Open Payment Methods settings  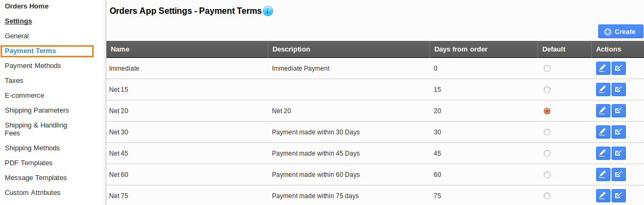33,66
